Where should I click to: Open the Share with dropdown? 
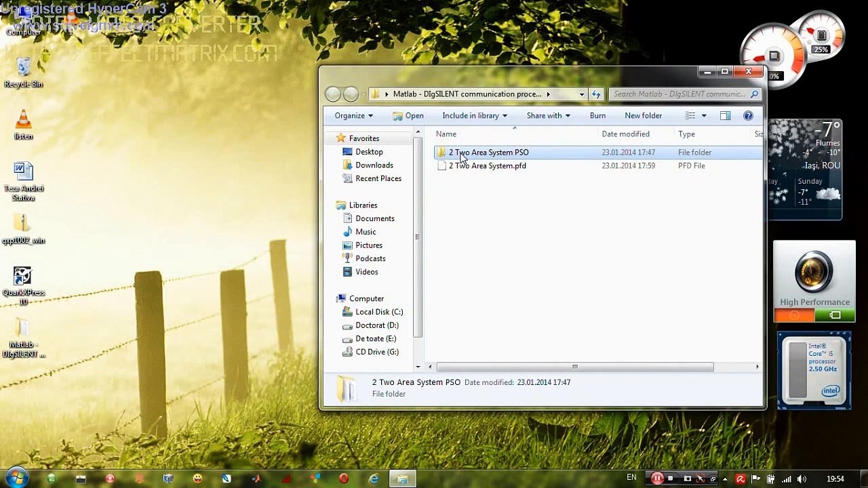click(x=548, y=115)
